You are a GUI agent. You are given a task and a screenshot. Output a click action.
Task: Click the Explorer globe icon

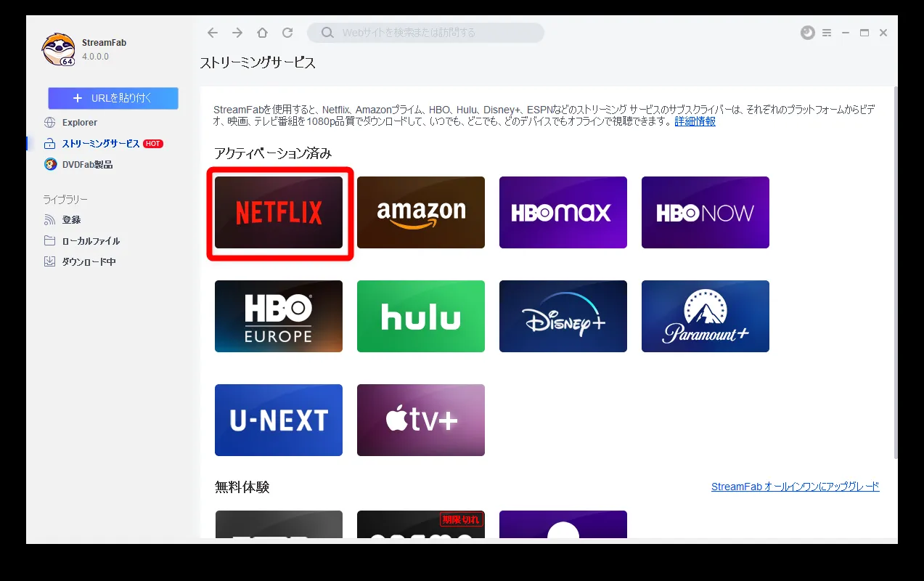pyautogui.click(x=49, y=123)
